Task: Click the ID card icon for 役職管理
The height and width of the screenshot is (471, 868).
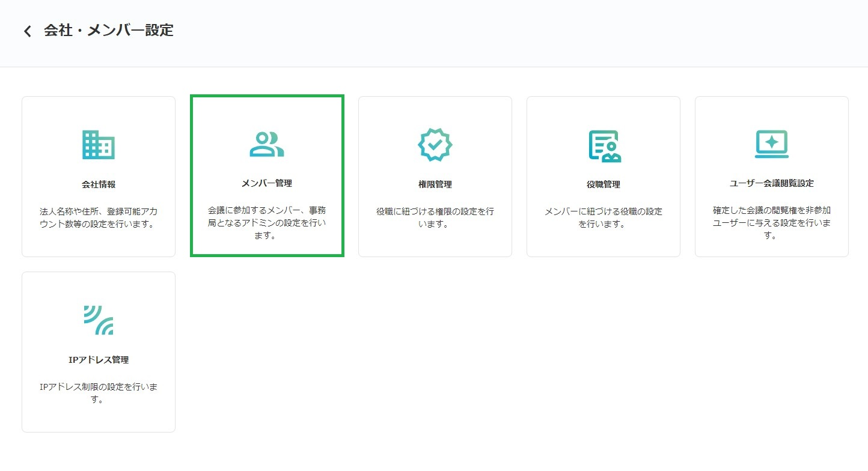Action: [x=604, y=145]
